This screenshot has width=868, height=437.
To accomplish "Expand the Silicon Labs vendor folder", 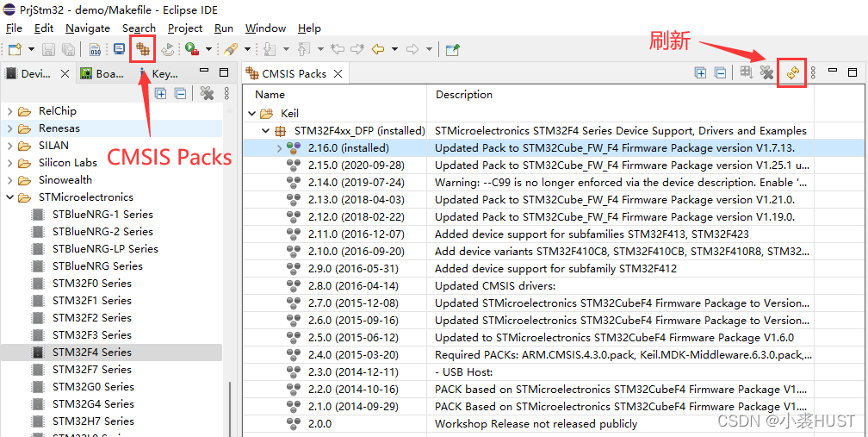I will click(x=9, y=163).
